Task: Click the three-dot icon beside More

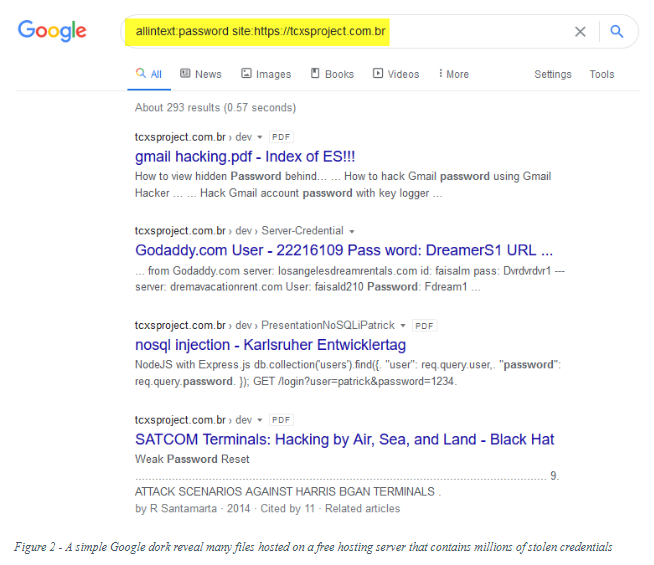Action: pos(440,73)
